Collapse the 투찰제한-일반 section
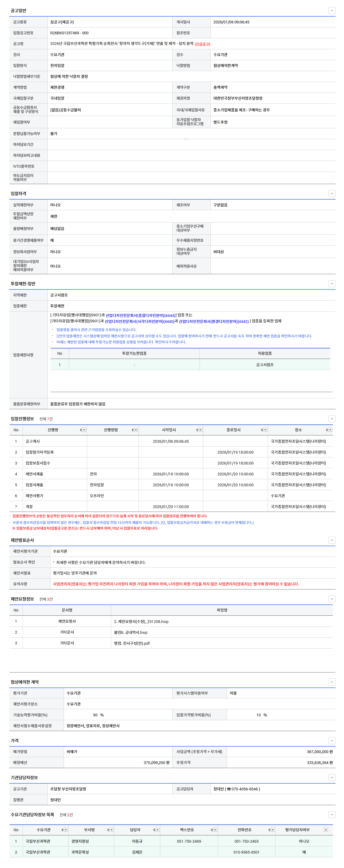Screen dimensions: 344x868 click(331, 284)
